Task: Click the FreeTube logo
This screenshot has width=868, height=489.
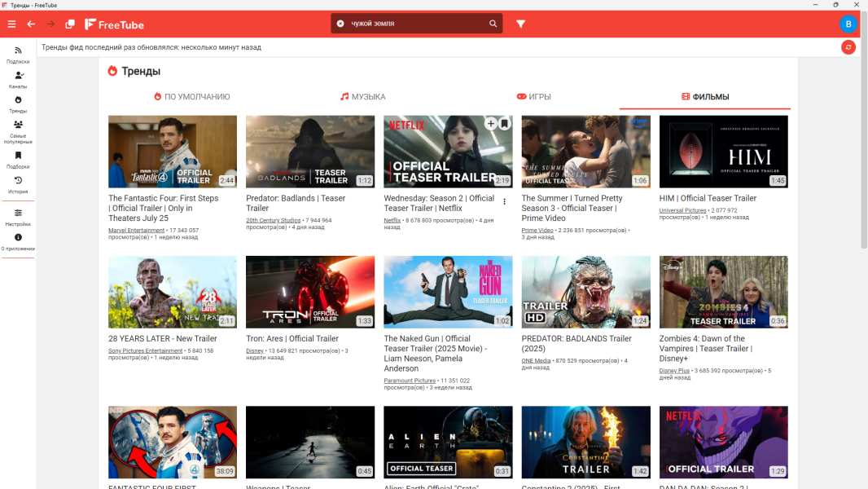Action: (x=114, y=24)
